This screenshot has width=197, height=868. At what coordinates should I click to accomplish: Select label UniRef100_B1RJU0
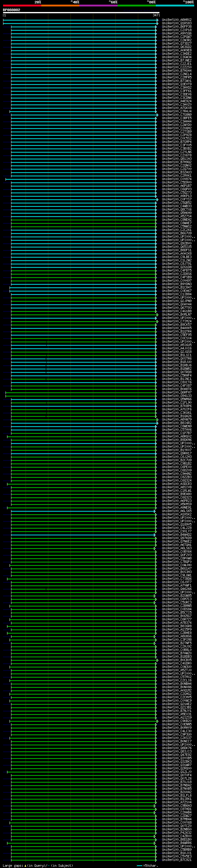tap(176, 362)
